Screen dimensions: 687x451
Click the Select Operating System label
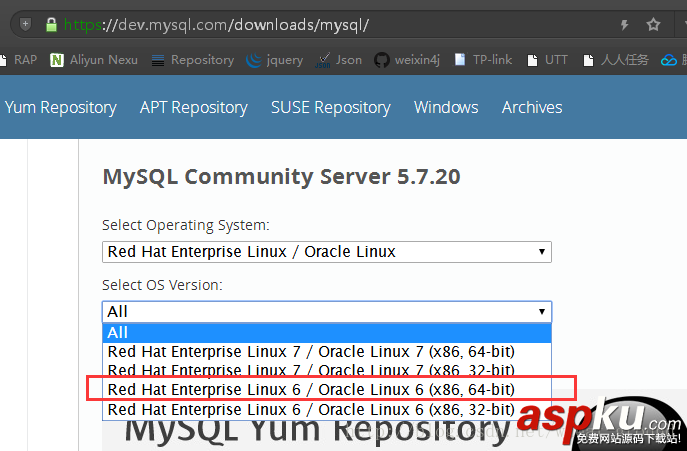[186, 225]
